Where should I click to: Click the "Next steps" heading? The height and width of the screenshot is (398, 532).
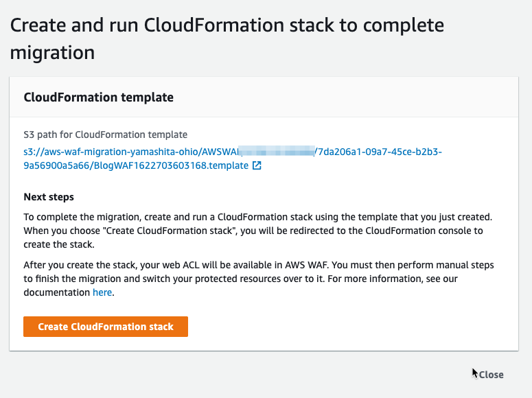click(x=49, y=197)
